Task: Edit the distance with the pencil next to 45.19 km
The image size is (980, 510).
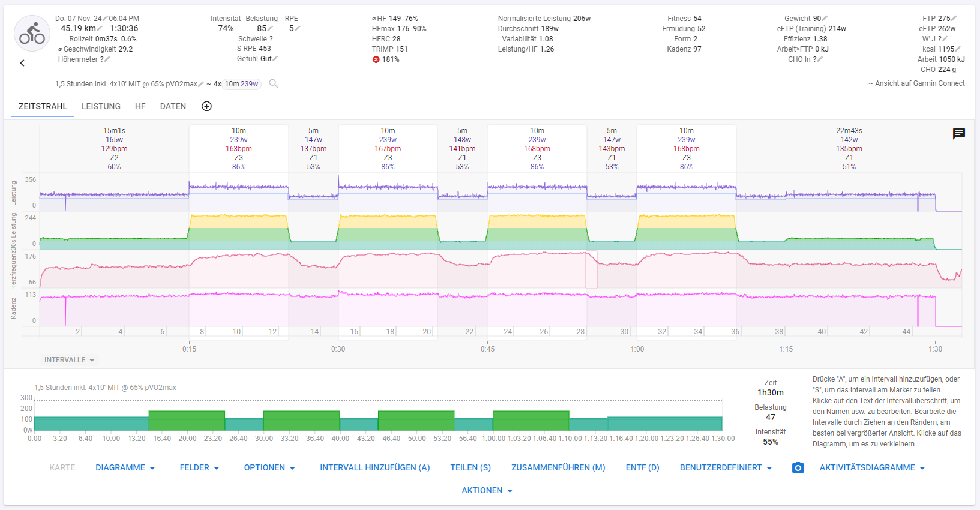Action: point(100,29)
